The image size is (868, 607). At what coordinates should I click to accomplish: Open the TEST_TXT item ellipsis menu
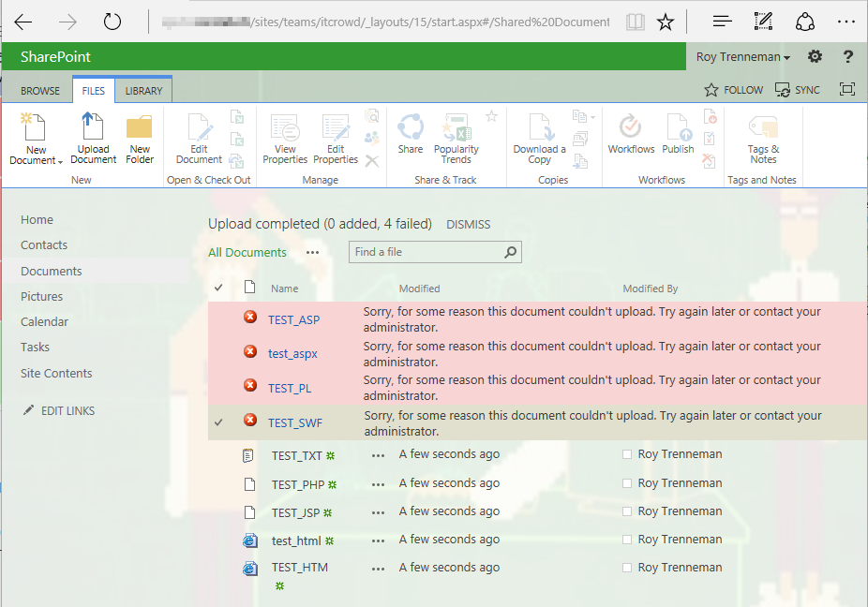point(378,456)
